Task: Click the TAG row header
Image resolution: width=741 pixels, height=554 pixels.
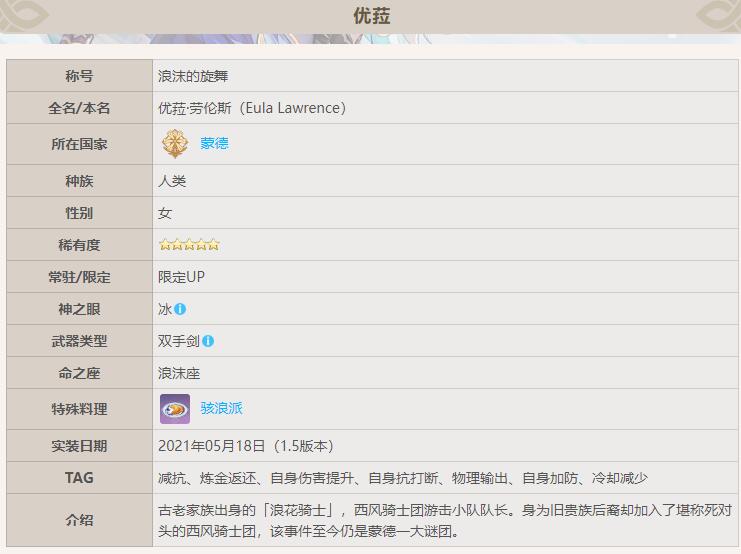Action: click(79, 478)
